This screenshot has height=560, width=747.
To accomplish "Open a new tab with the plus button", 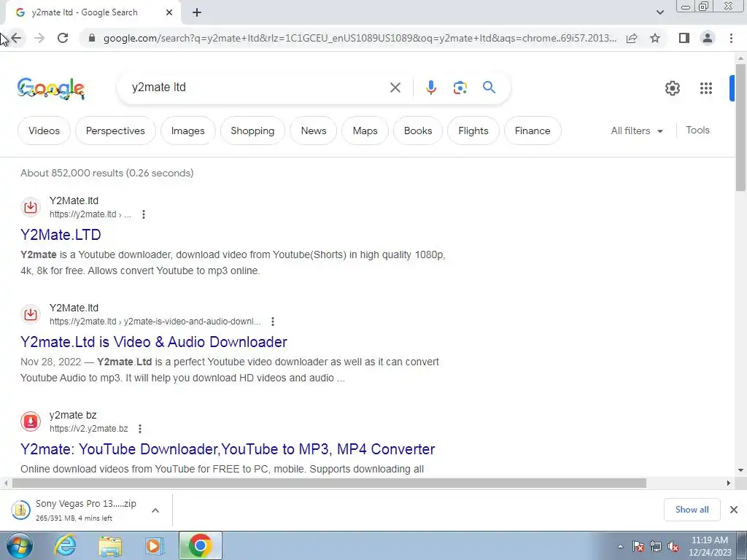I will point(197,12).
